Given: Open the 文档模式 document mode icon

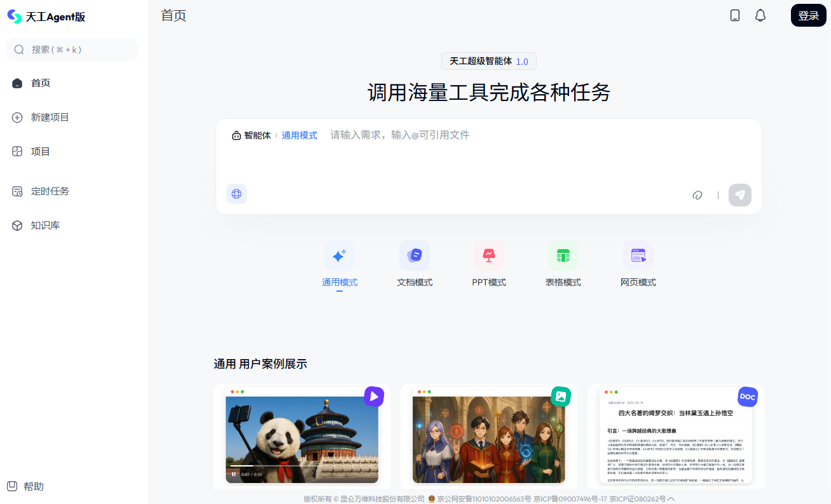Looking at the screenshot, I should (x=414, y=255).
